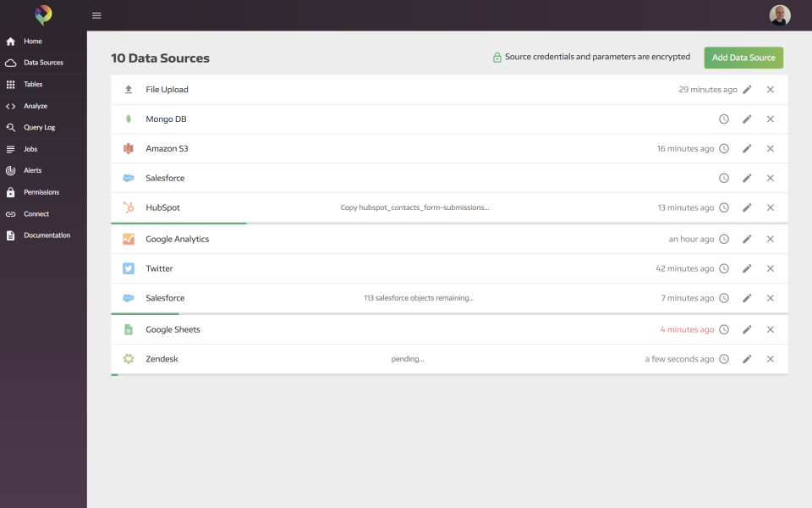The image size is (812, 508).
Task: Open Query Log page
Action: click(39, 128)
